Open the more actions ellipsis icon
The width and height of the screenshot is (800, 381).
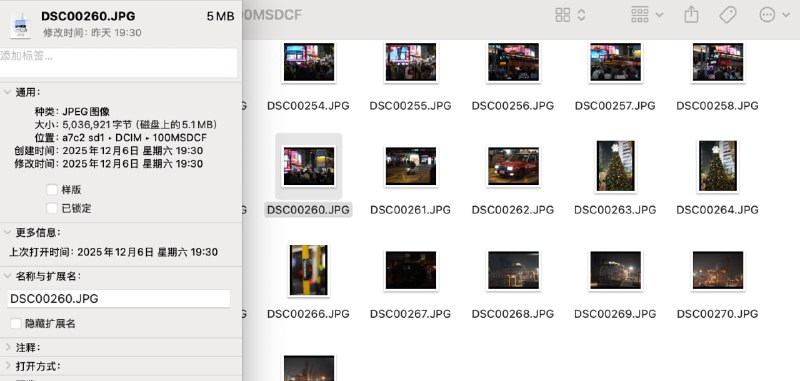point(767,15)
